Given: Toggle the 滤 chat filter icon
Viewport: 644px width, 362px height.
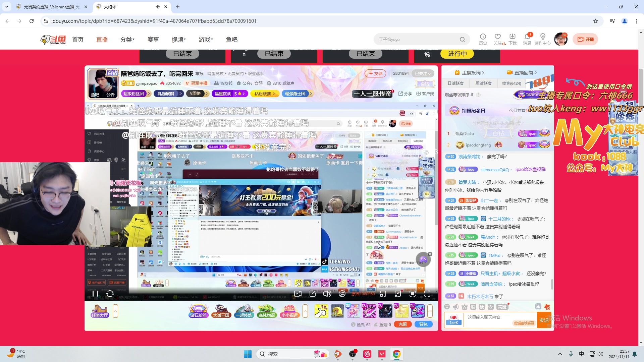Looking at the screenshot, I should (538, 307).
